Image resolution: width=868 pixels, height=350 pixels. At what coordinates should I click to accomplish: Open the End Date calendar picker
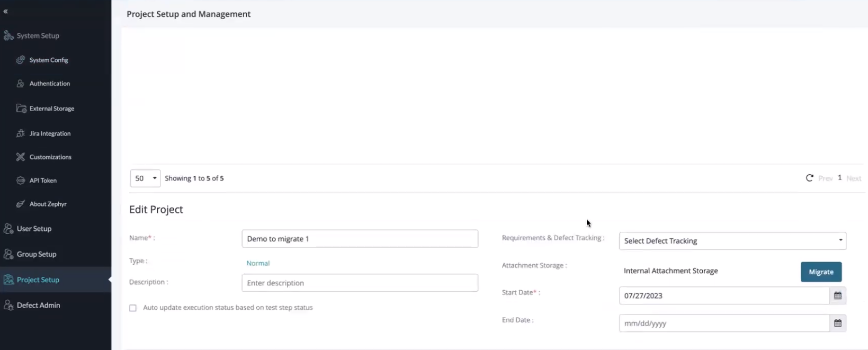click(x=837, y=323)
